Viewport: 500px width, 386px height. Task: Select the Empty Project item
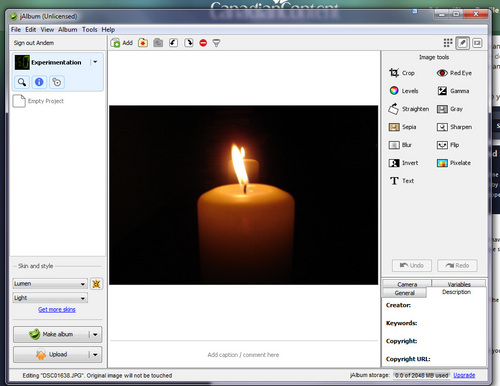click(38, 101)
